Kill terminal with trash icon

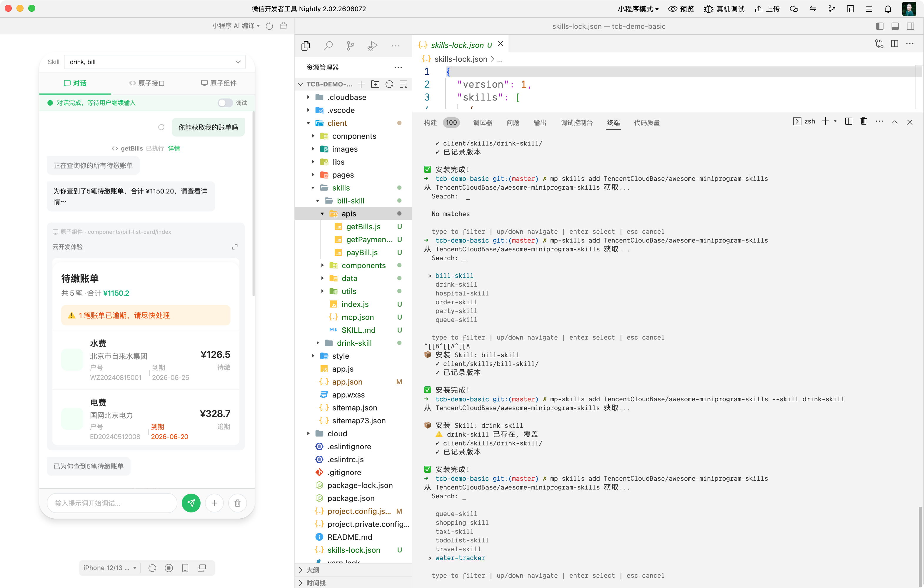864,121
